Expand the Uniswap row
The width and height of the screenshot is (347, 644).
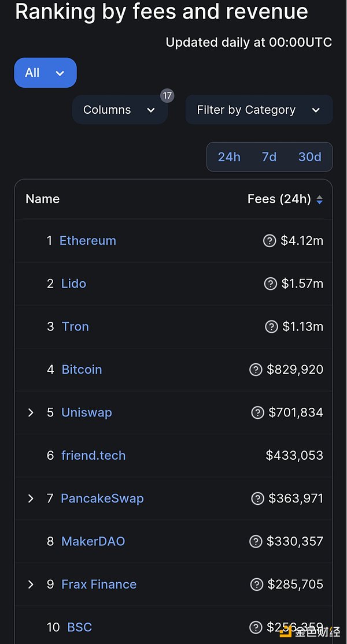click(x=31, y=412)
